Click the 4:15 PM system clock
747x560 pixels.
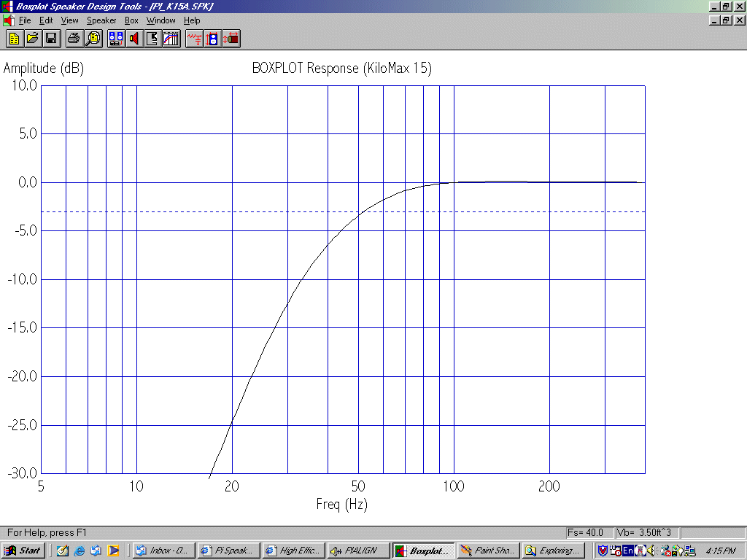721,551
